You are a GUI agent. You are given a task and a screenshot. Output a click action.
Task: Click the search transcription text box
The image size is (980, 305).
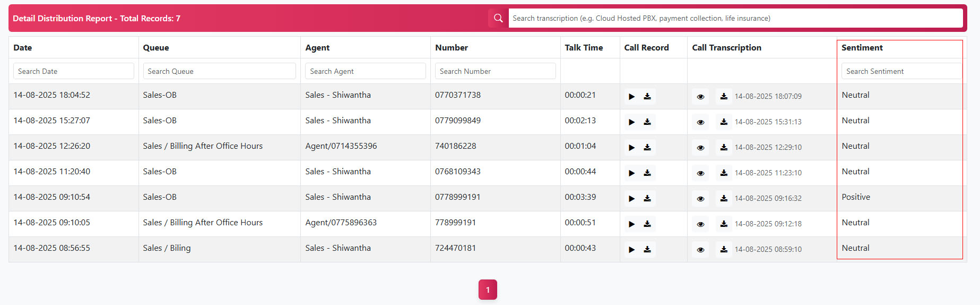735,18
